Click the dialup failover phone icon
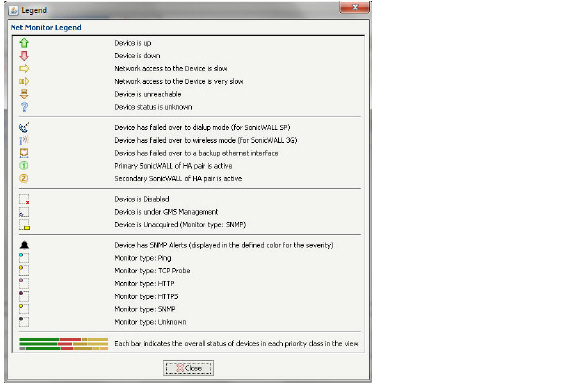The image size is (576, 390). 24,127
